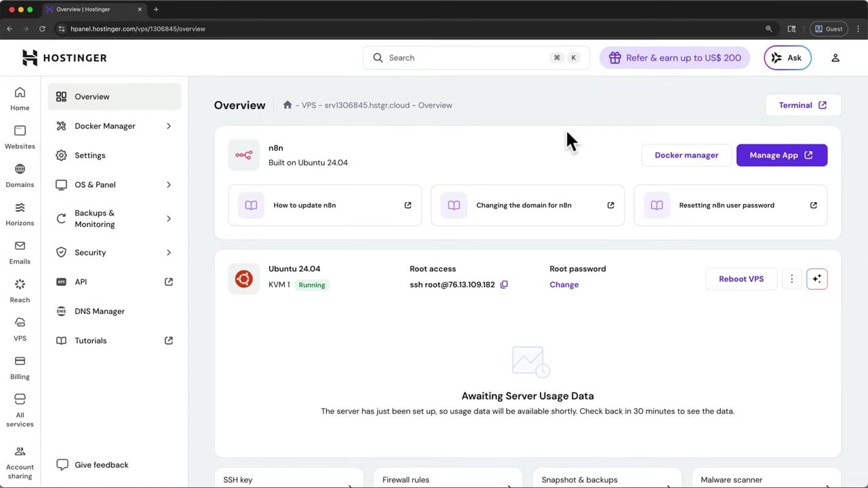Open DNS Manager

(x=115, y=311)
